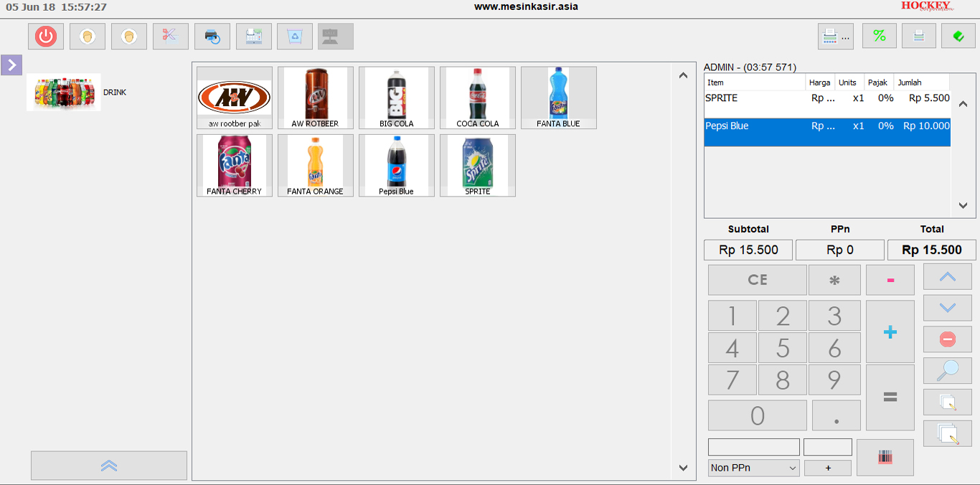Click the Harga column header
Viewport: 980px width, 485px height.
click(820, 83)
